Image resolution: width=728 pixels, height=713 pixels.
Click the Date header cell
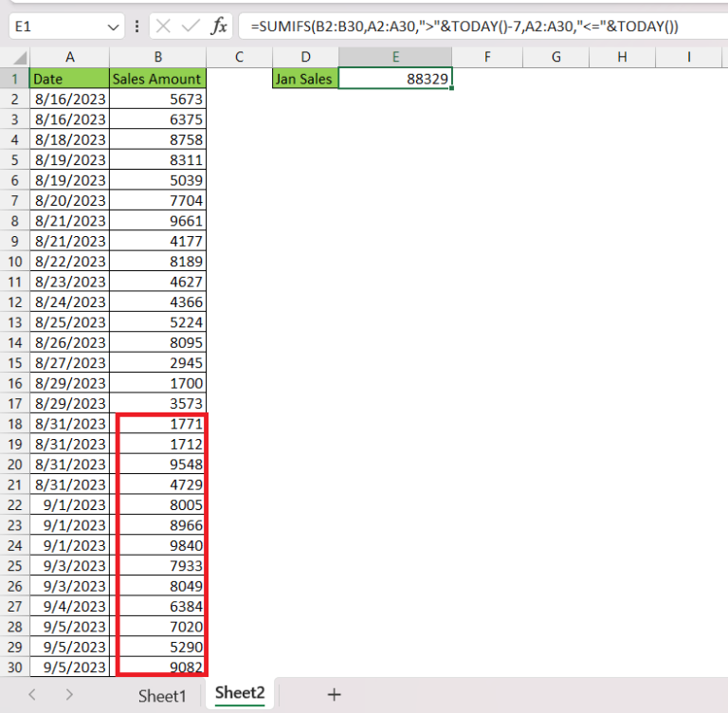point(69,80)
